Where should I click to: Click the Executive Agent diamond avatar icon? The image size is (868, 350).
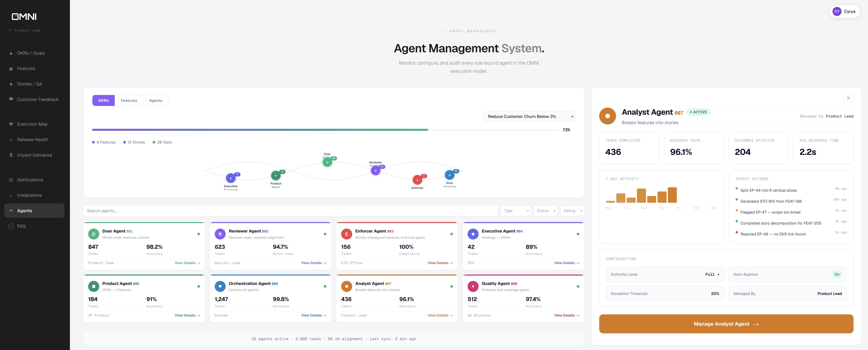tap(473, 234)
